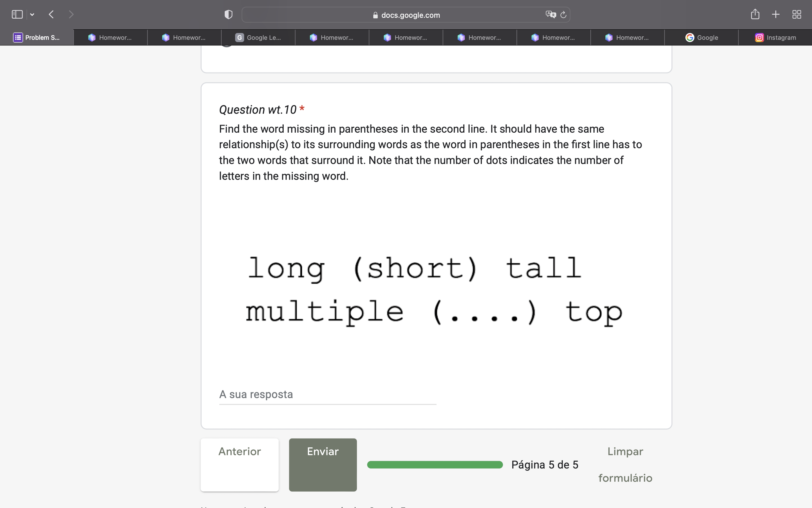Toggle the Safari sidebar icon
812x508 pixels.
17,14
